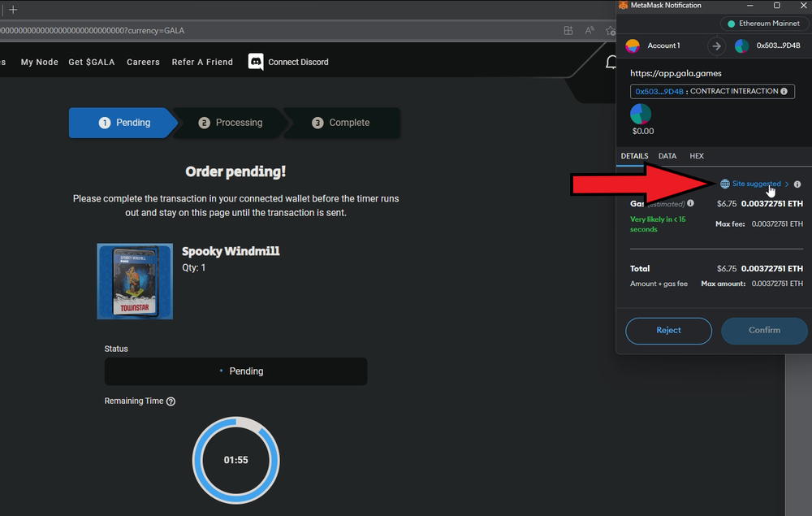Image resolution: width=812 pixels, height=516 pixels.
Task: Click the info icon right of Site suggested
Action: pos(797,184)
